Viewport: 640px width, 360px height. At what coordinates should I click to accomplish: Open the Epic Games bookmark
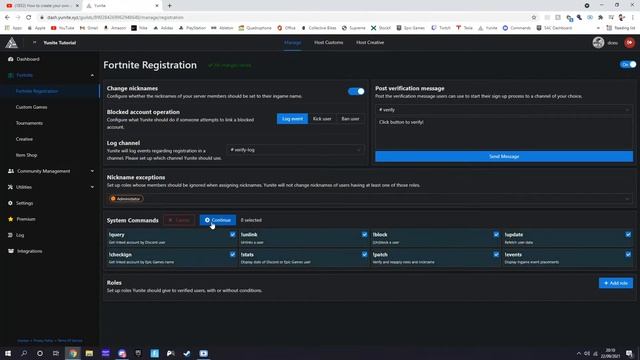click(x=411, y=28)
